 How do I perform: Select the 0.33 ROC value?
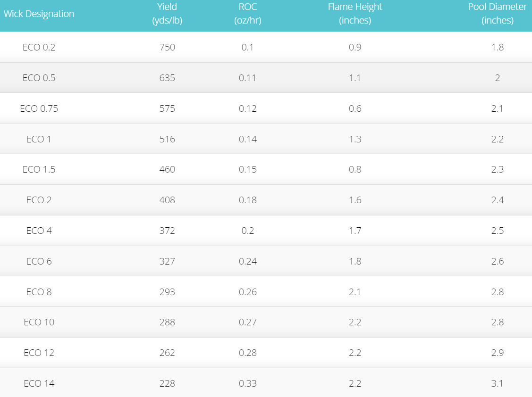coord(248,383)
